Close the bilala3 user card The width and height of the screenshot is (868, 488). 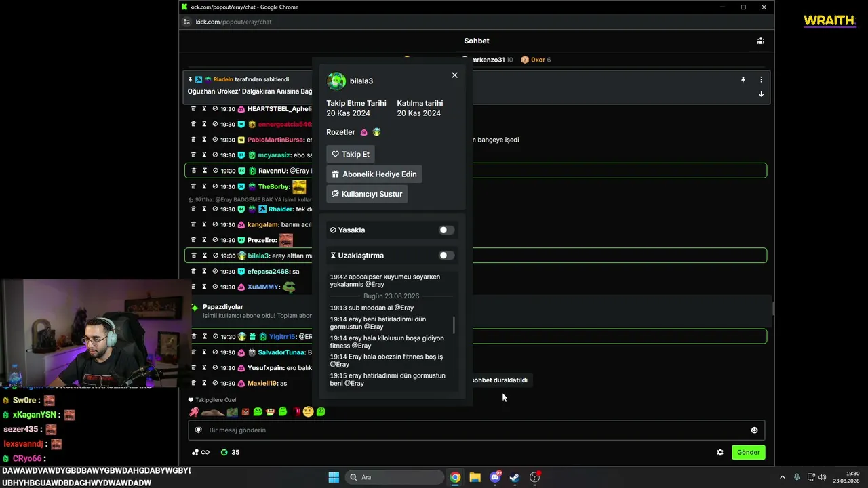454,75
